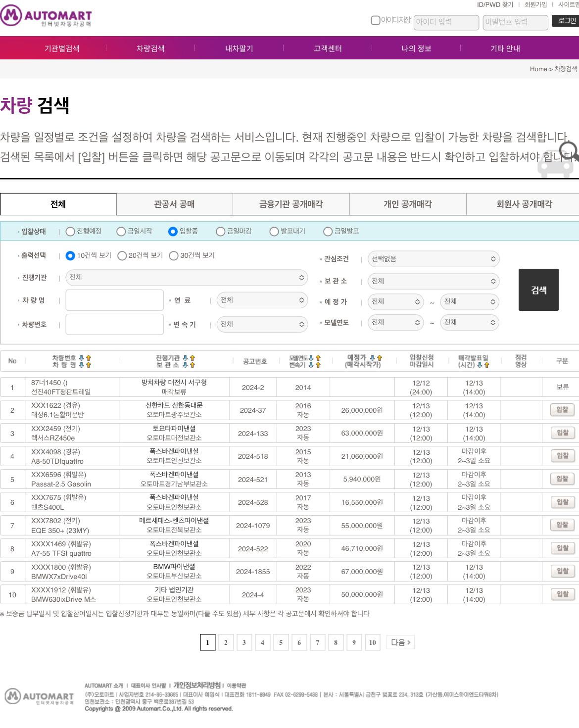Sort 진행기관 column with blue down arrow
Image resolution: width=579 pixels, height=728 pixels.
(186, 358)
